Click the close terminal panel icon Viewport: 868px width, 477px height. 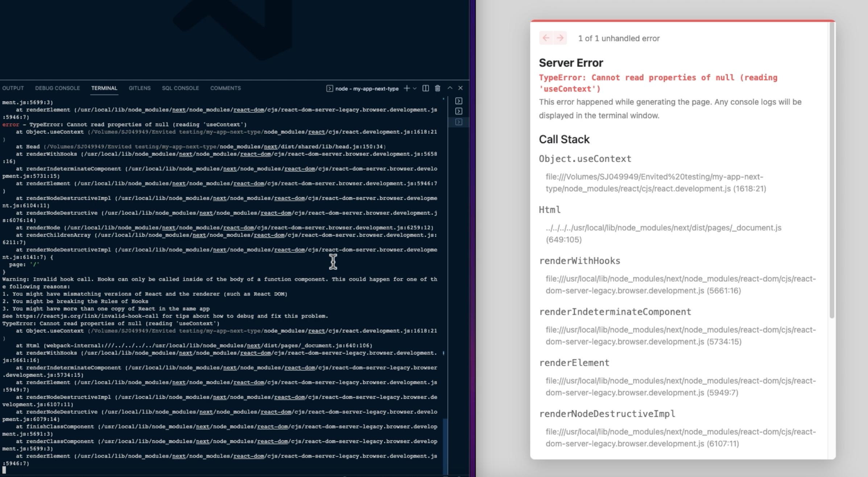pos(462,88)
